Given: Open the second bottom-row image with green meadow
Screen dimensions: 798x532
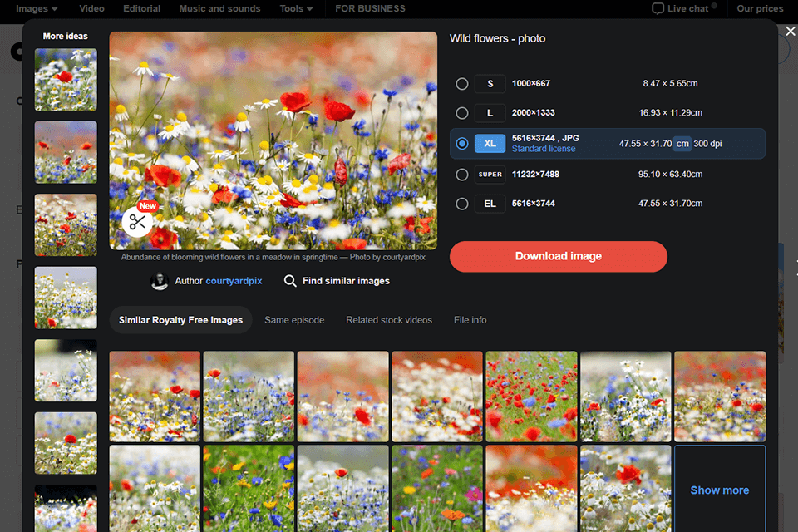Looking at the screenshot, I should (x=249, y=489).
